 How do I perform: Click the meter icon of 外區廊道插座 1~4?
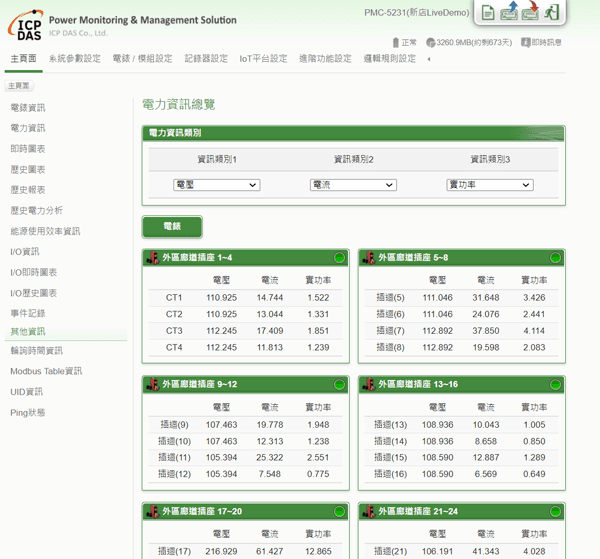(153, 257)
